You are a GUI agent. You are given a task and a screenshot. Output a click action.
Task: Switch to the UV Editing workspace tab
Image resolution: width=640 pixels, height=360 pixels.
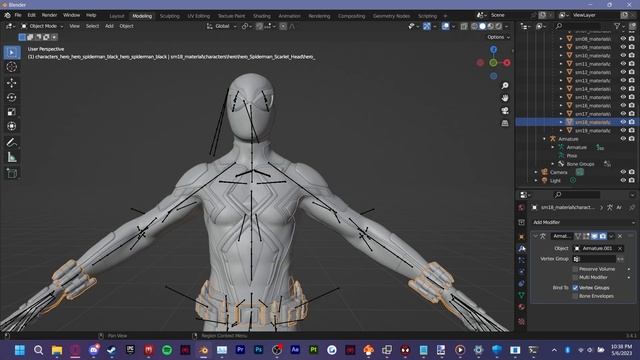pos(198,16)
